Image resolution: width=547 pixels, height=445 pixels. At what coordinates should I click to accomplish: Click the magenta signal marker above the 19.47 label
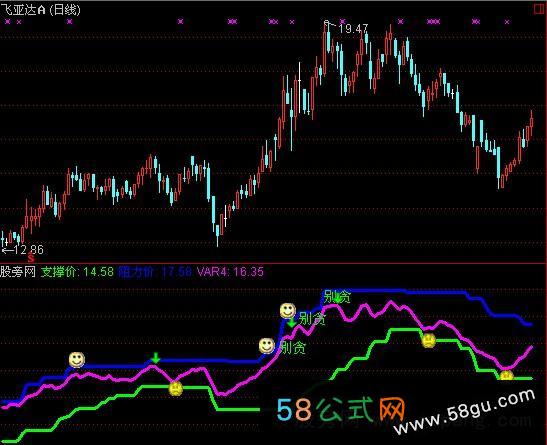point(342,21)
